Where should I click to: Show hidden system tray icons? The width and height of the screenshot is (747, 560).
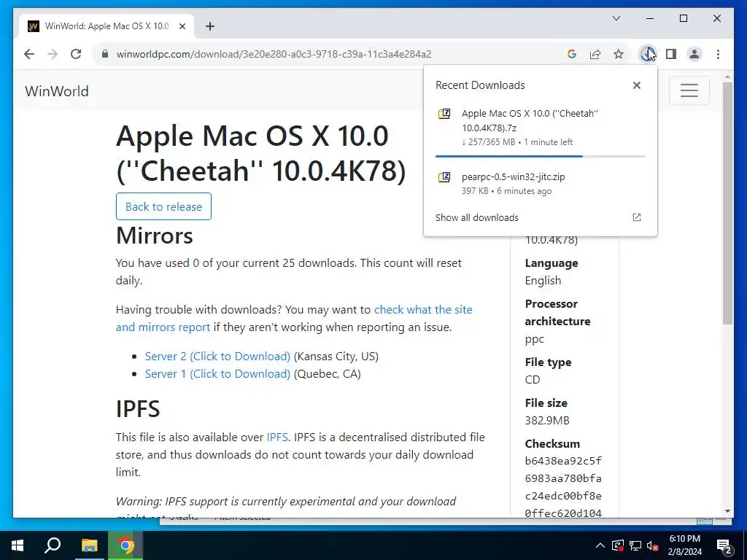point(600,545)
